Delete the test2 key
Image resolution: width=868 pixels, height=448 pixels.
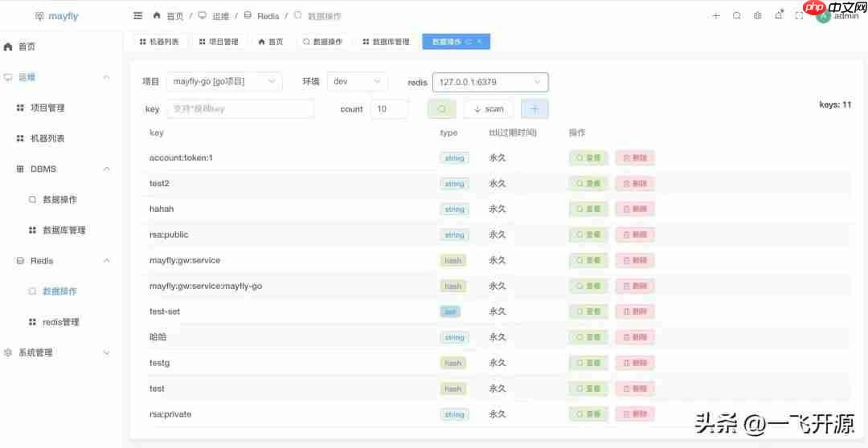coord(635,183)
